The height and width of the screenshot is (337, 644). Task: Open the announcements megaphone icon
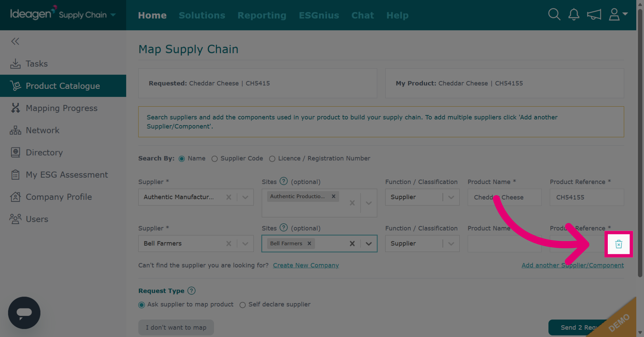click(594, 14)
